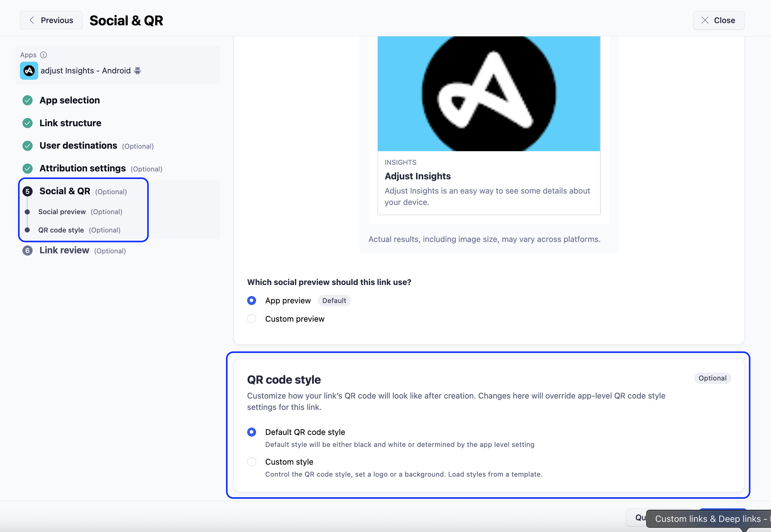The height and width of the screenshot is (532, 771).
Task: Go to Social preview sub-step
Action: (x=62, y=212)
